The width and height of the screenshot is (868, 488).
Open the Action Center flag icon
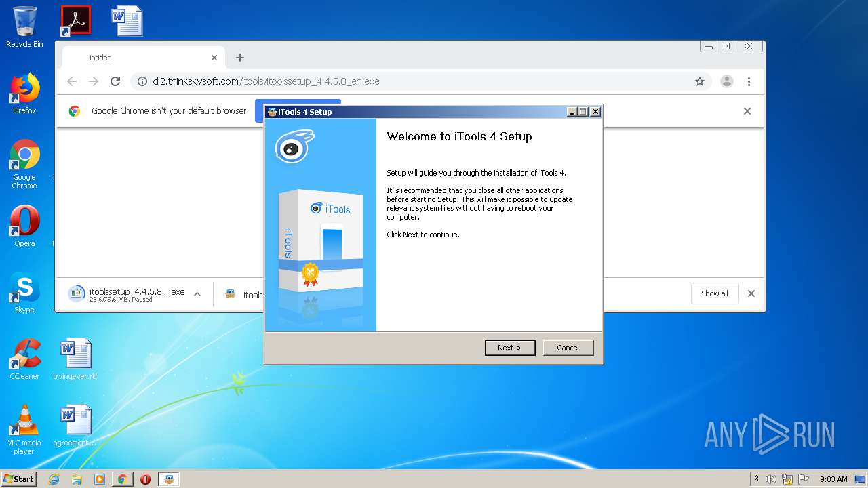[x=804, y=479]
